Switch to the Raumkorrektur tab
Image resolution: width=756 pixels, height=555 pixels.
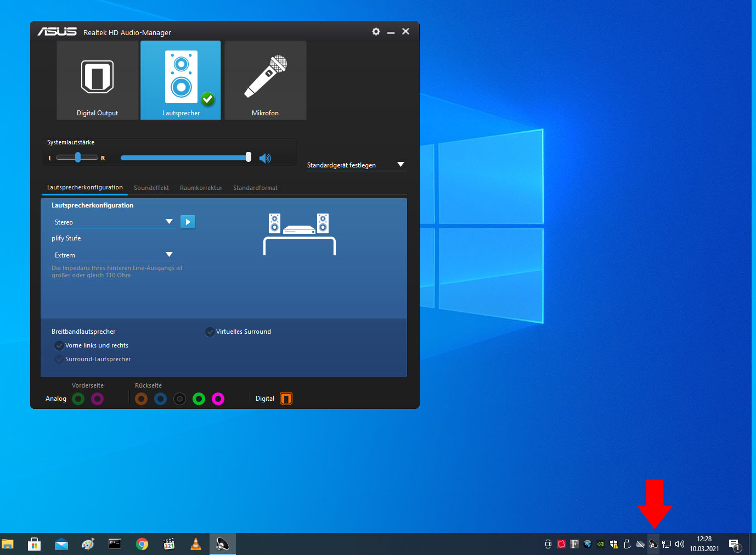pos(201,188)
